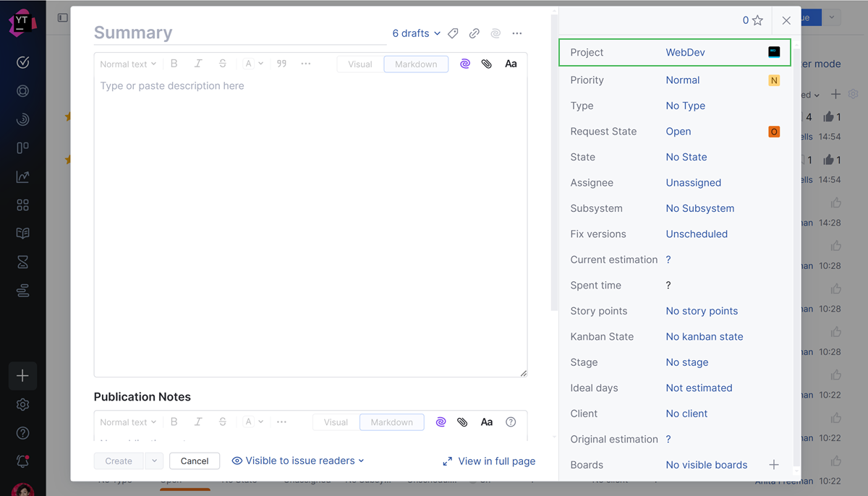Open Visible to issue readers dropdown
The width and height of the screenshot is (868, 496).
click(298, 461)
